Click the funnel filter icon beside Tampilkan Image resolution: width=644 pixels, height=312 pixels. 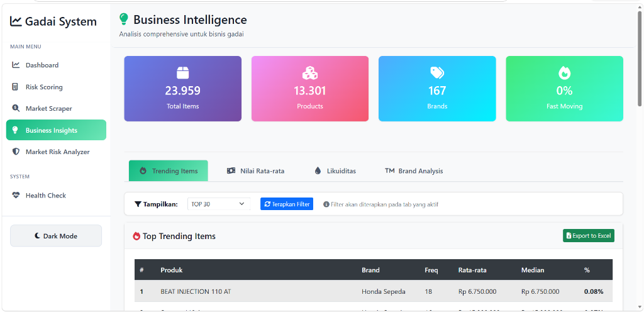tap(138, 204)
